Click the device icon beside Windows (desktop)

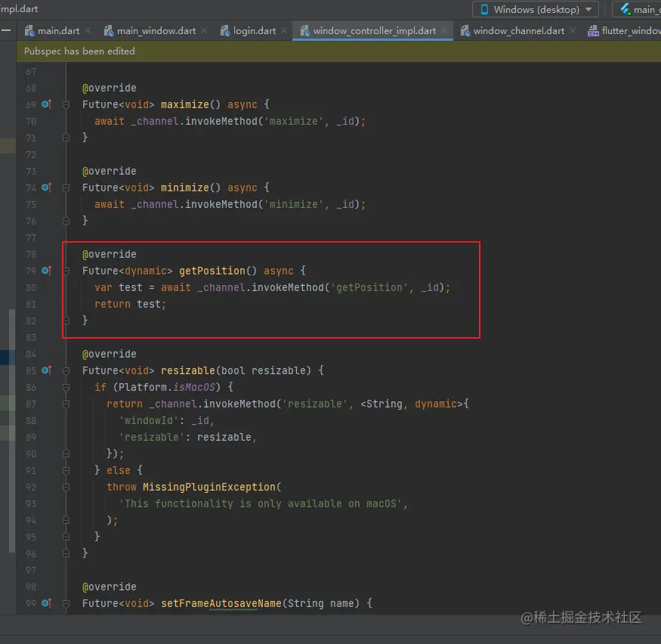484,9
